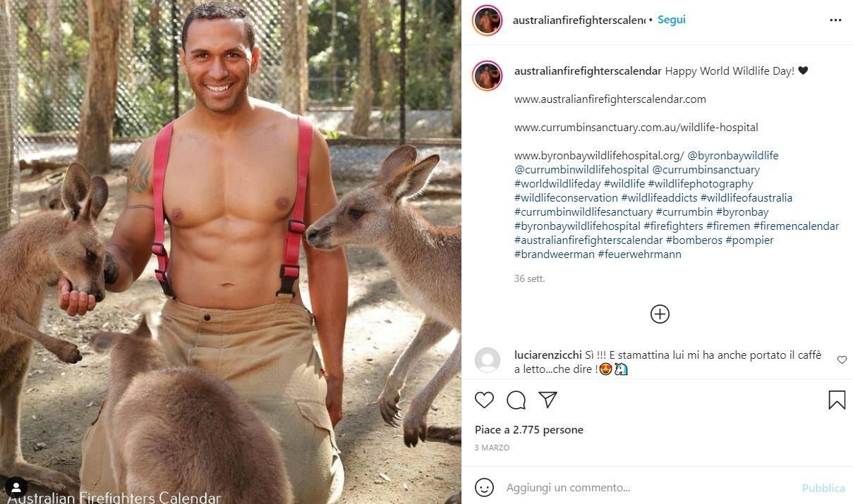Share post using paper plane icon
This screenshot has width=853, height=504.
548,400
